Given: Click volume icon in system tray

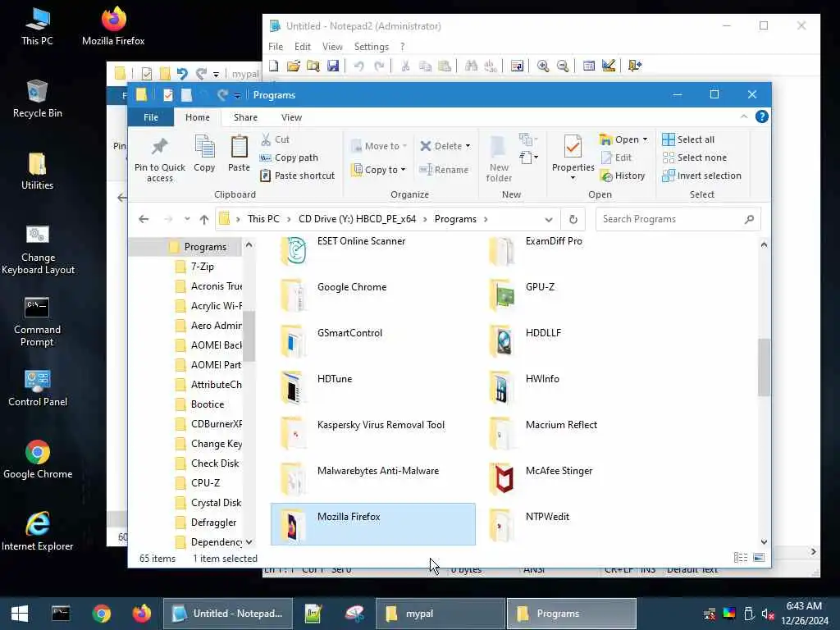Looking at the screenshot, I should tap(768, 614).
